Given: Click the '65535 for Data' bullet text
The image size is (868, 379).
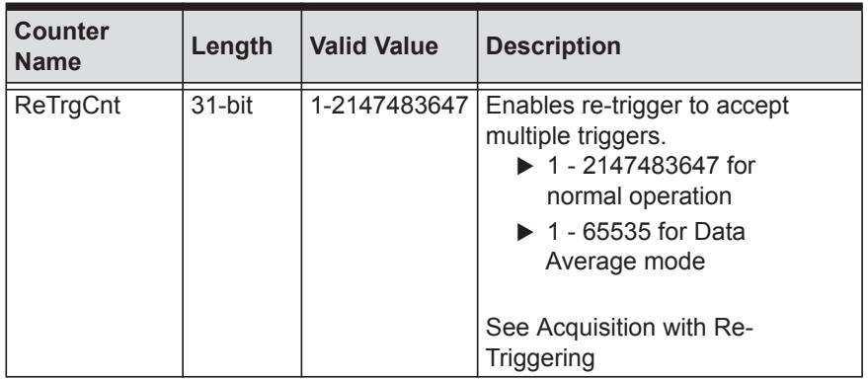Looking at the screenshot, I should (664, 232).
